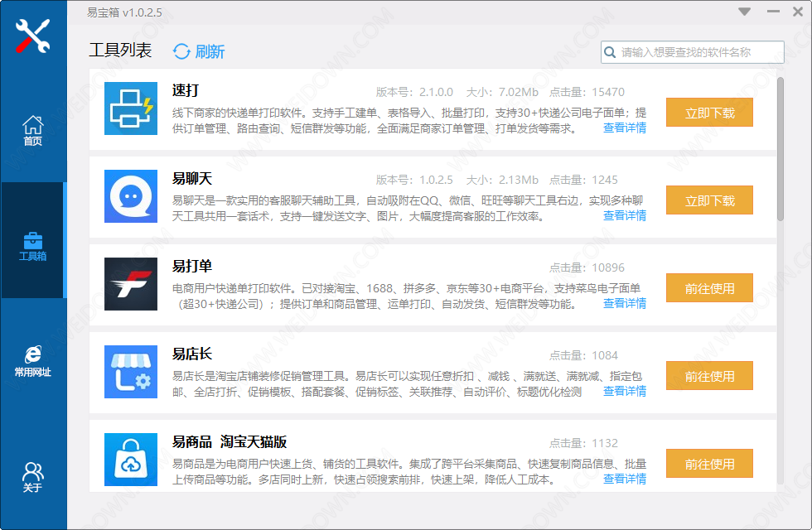Image resolution: width=812 pixels, height=530 pixels.
Task: Click the 易商品 shopping bag cloud icon
Action: tap(131, 460)
